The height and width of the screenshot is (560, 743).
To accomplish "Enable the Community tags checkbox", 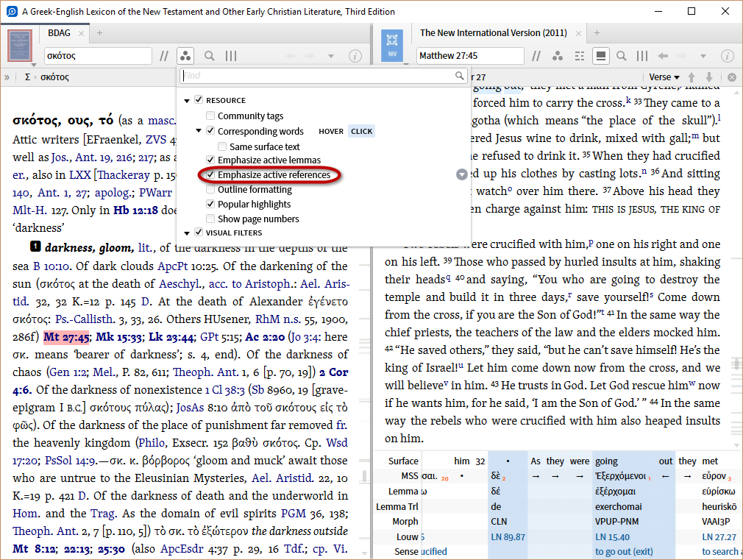I will 211,116.
